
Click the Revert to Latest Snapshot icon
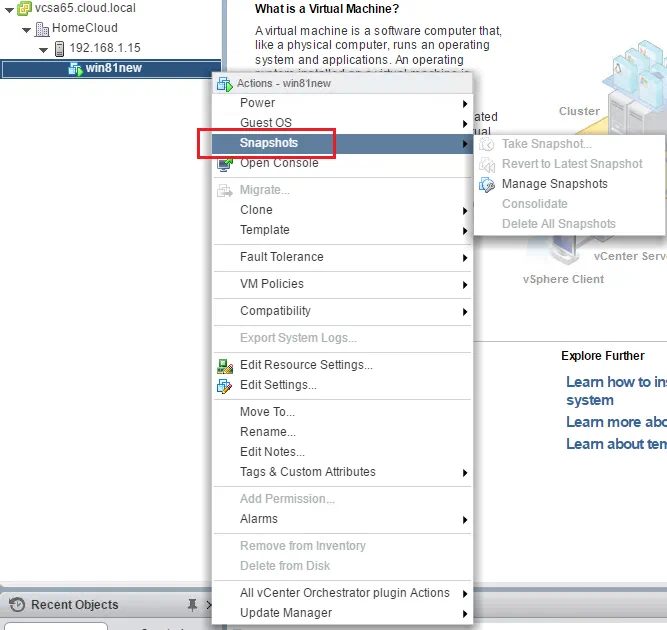[487, 164]
